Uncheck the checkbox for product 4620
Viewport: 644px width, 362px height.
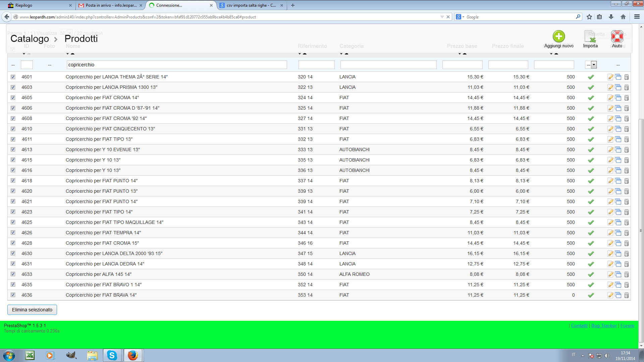pos(13,191)
